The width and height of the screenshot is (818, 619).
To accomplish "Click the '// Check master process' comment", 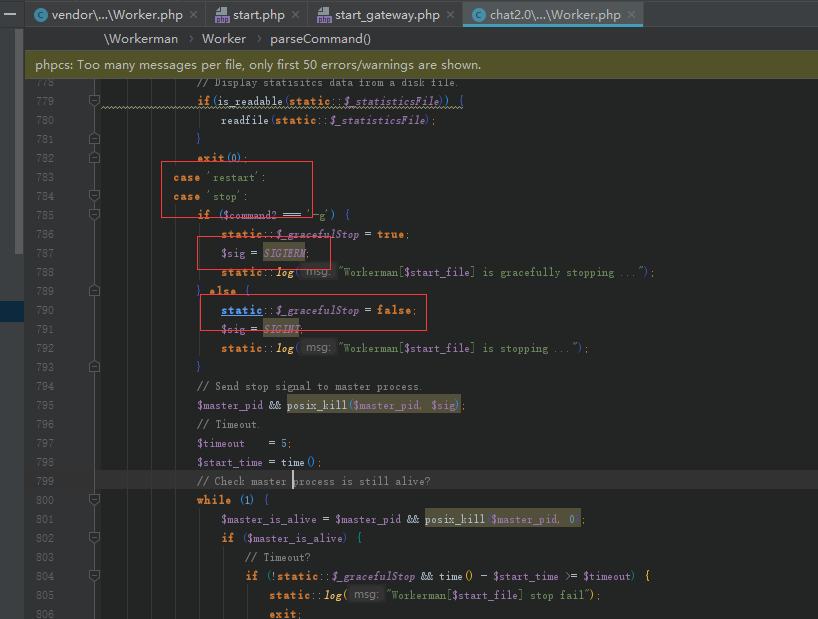I will pos(314,481).
